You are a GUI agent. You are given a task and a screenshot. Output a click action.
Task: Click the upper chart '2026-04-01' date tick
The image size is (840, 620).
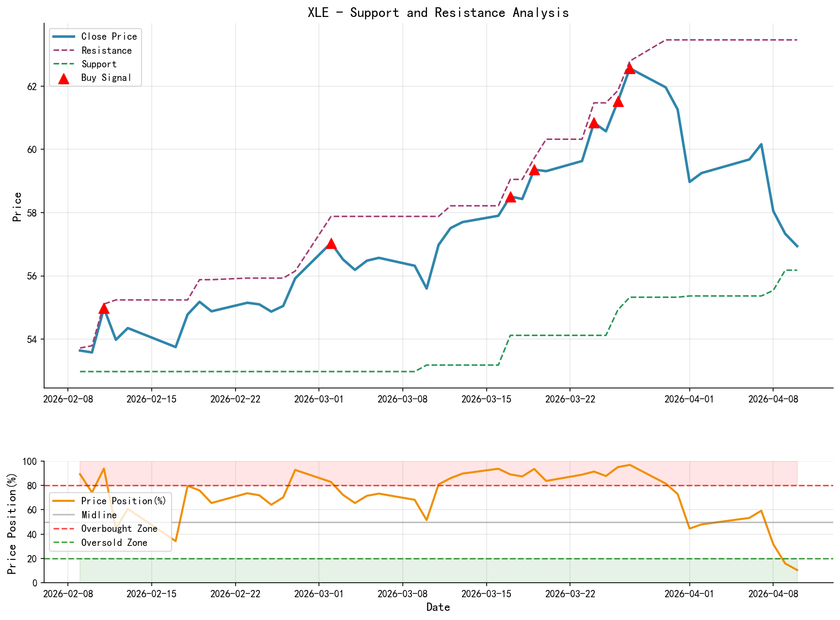point(689,399)
